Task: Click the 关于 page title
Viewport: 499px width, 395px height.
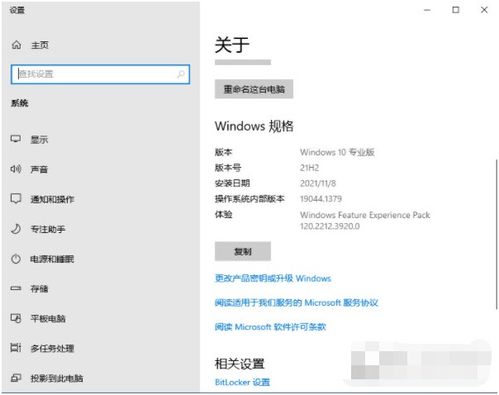Action: point(232,45)
